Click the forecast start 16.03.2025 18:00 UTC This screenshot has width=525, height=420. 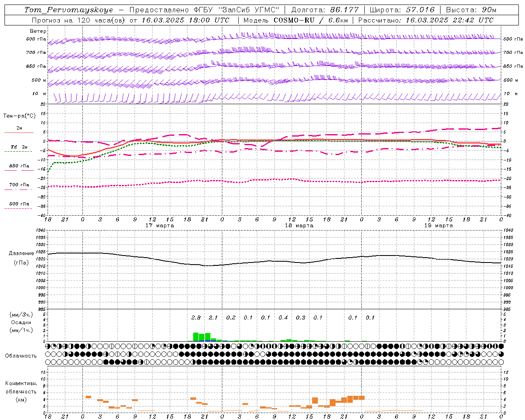coord(185,20)
